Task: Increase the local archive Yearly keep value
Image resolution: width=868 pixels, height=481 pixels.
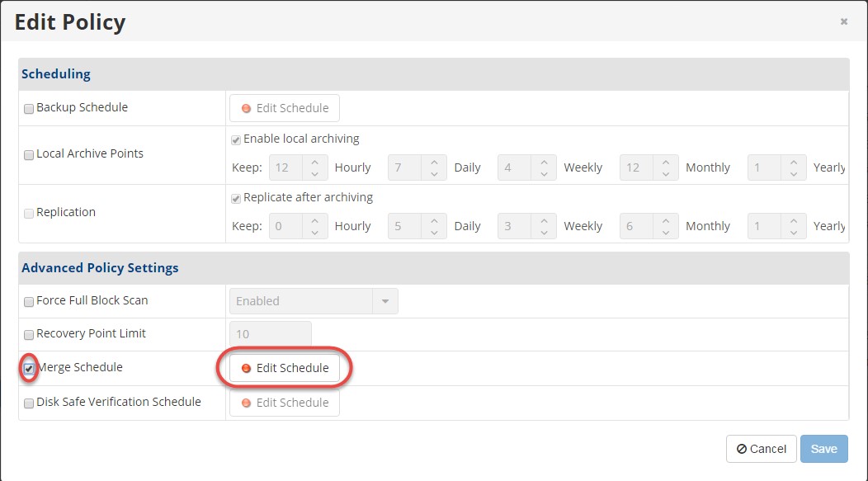Action: (794, 162)
